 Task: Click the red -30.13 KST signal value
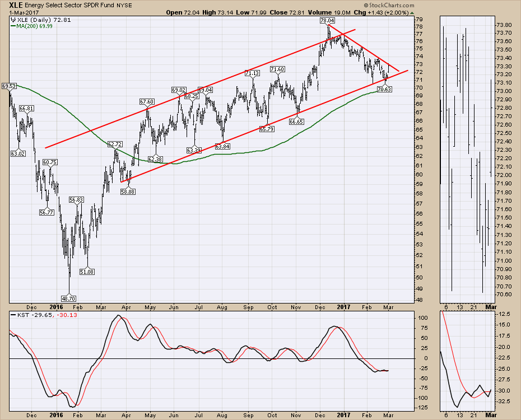click(67, 315)
